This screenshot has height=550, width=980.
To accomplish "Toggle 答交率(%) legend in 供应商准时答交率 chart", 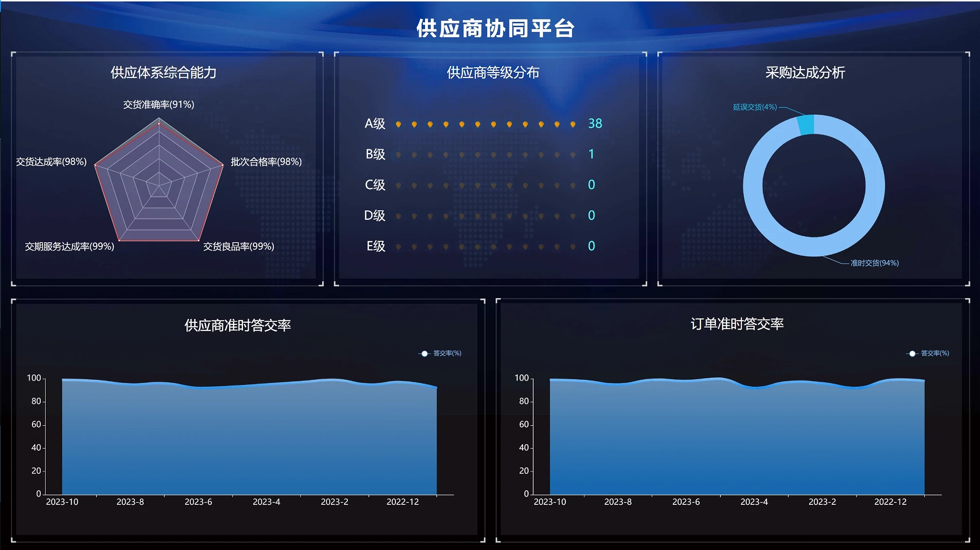I will pyautogui.click(x=441, y=353).
